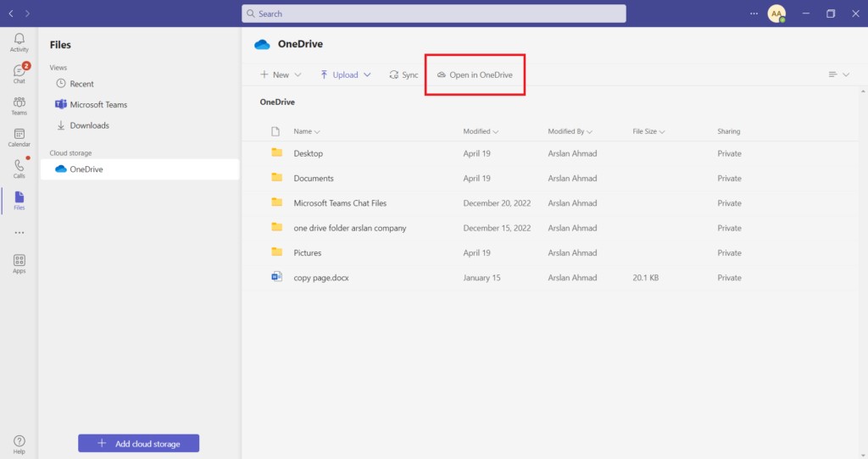Image resolution: width=868 pixels, height=459 pixels.
Task: Go to the Teams section
Action: [19, 106]
